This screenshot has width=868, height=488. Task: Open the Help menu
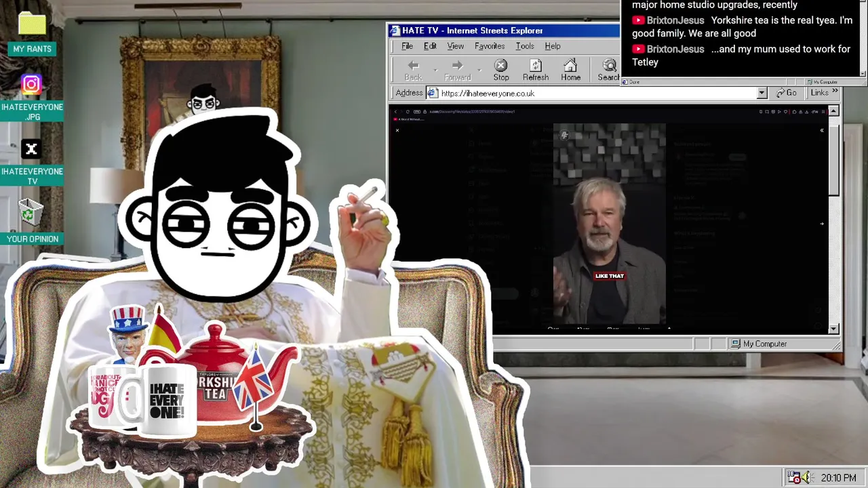[553, 46]
